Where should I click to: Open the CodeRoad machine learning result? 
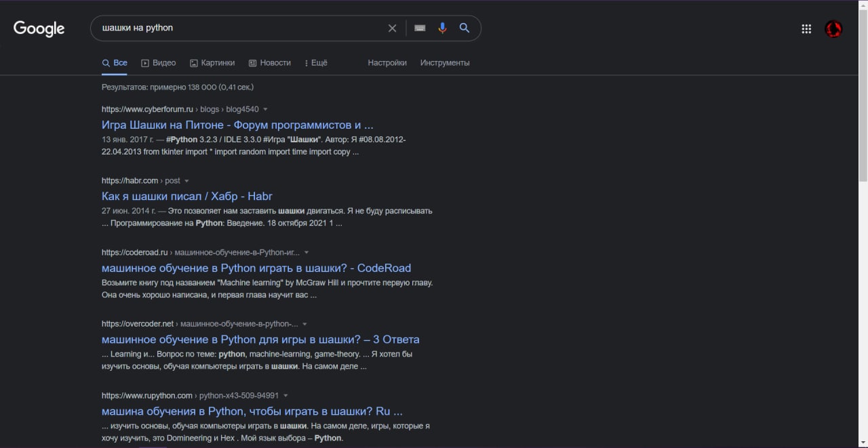coord(256,268)
